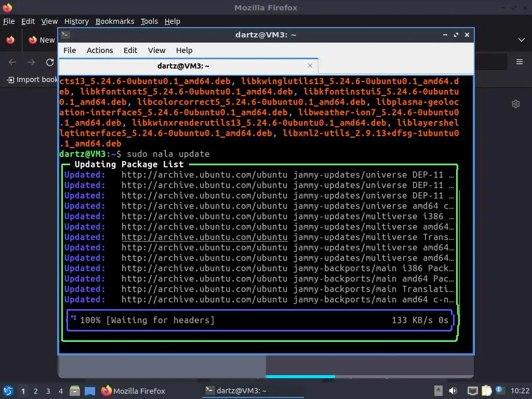532x399 pixels.
Task: Open Firefox Bookmarks menu
Action: (x=115, y=21)
